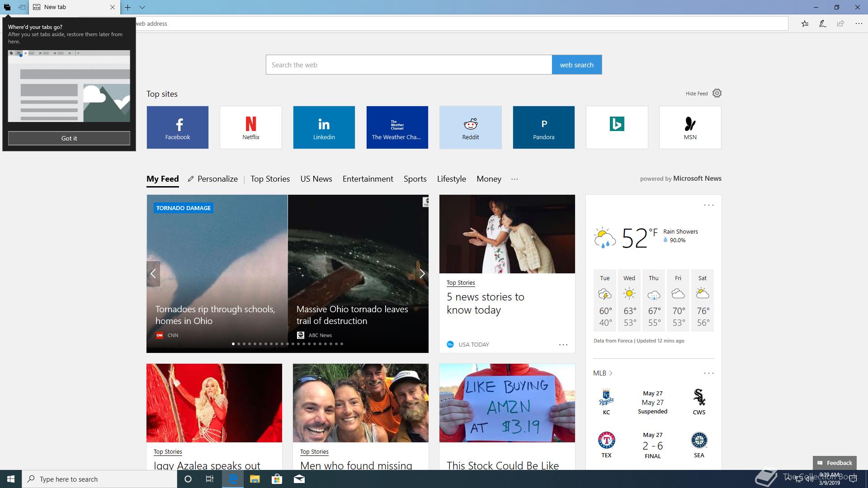This screenshot has width=868, height=488.
Task: Open Microsoft Store from taskbar
Action: click(277, 479)
